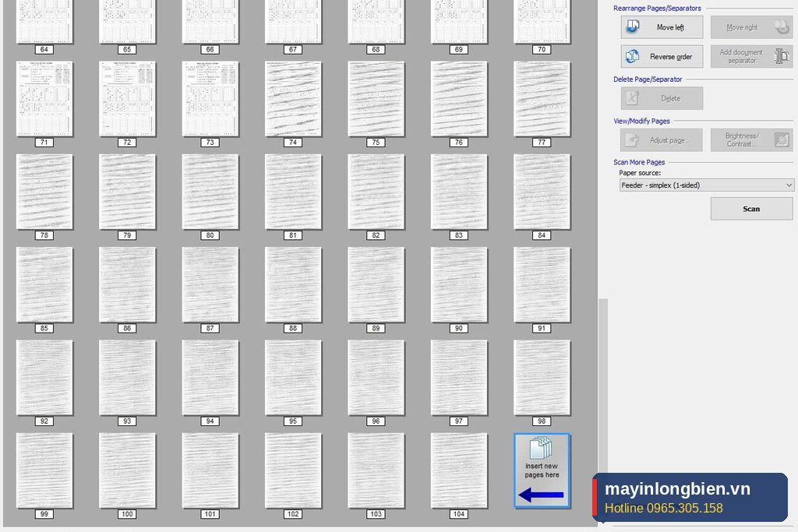798x532 pixels.
Task: Start scanning with the Scan button
Action: (x=751, y=209)
